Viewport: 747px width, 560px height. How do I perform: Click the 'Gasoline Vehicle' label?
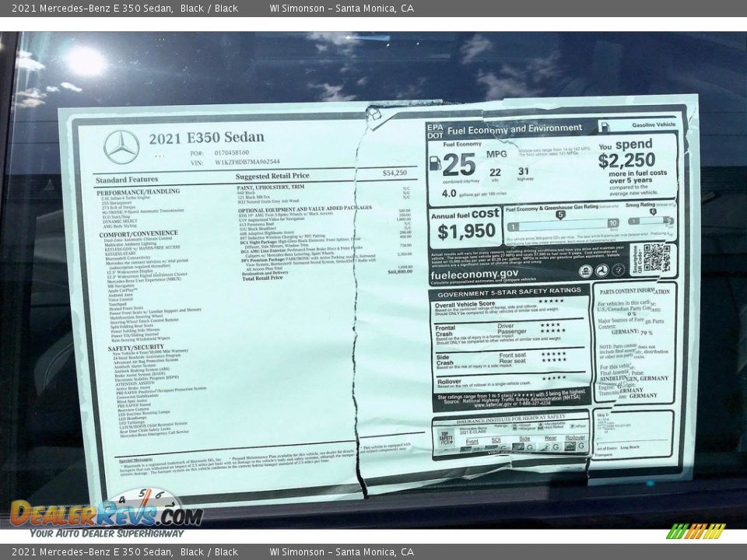coord(654,124)
